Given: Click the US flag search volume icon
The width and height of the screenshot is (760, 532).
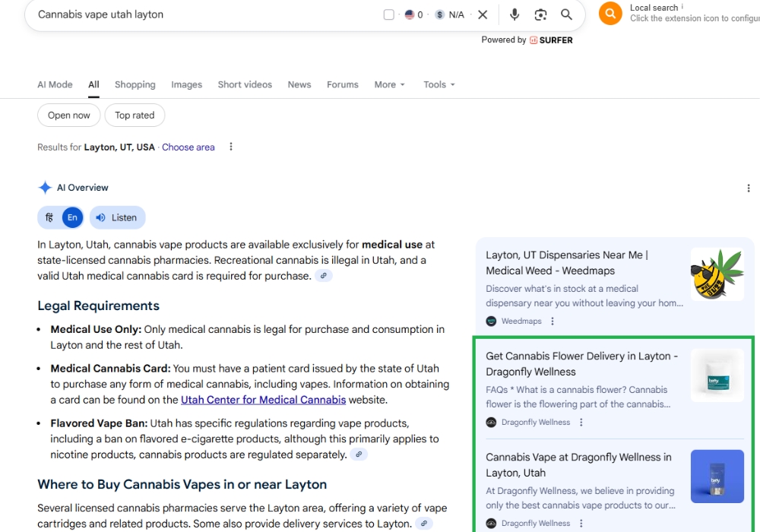Looking at the screenshot, I should coord(410,14).
